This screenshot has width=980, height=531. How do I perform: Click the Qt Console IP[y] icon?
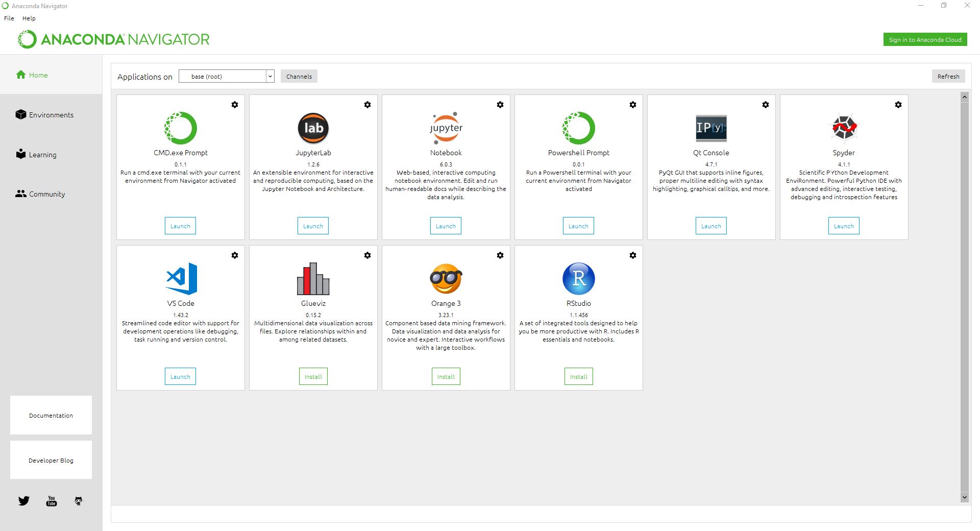711,128
